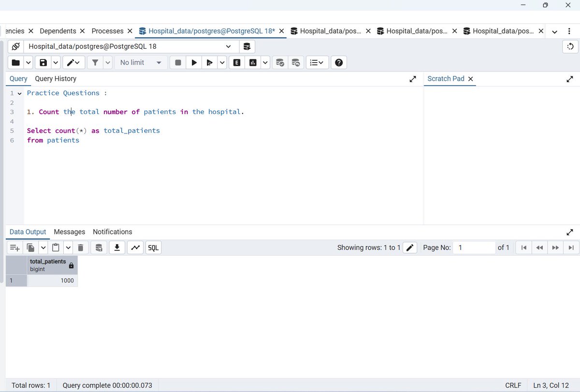The height and width of the screenshot is (392, 580).
Task: Click the Page No input field
Action: (x=475, y=247)
